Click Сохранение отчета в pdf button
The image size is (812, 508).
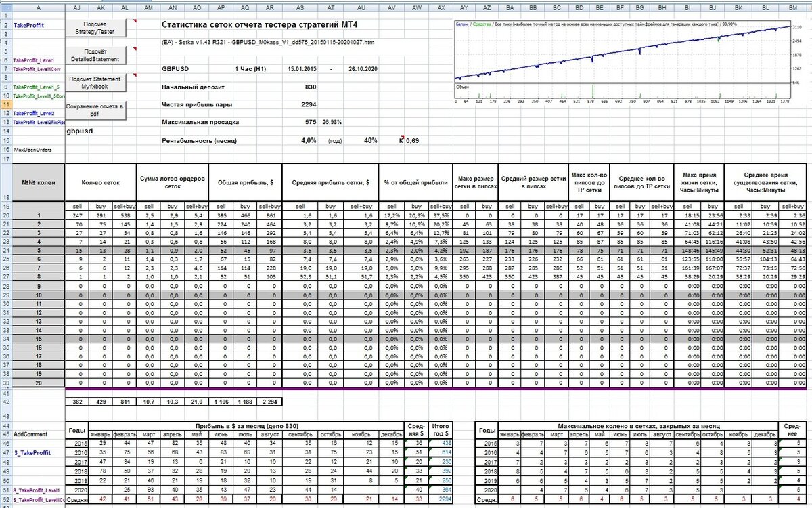[x=95, y=110]
